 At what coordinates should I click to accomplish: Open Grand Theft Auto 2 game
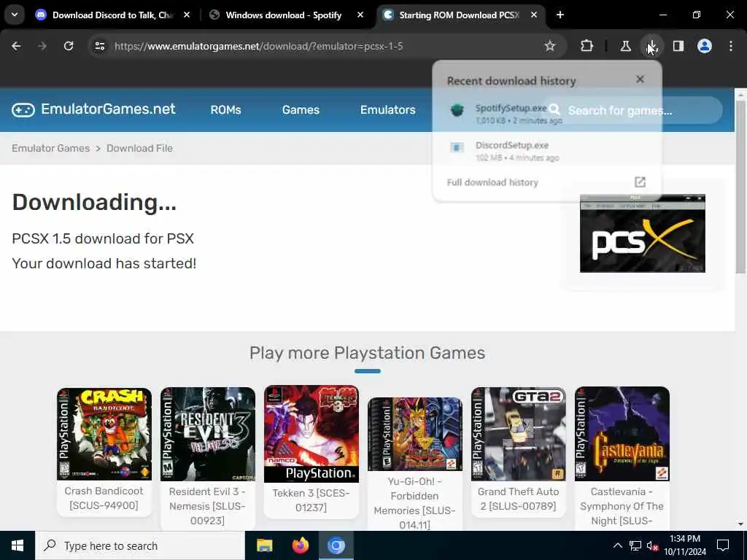point(519,452)
